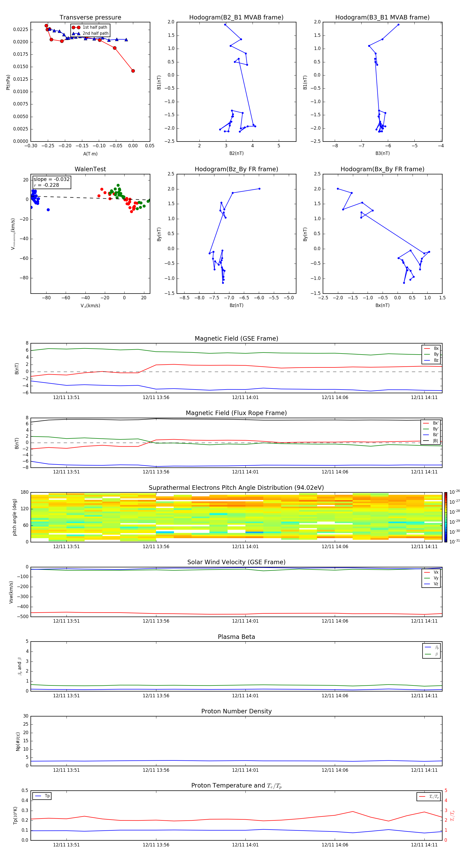The image size is (473, 868).
Task: Click the red Te/Tp right-side axis label
Action: [453, 815]
